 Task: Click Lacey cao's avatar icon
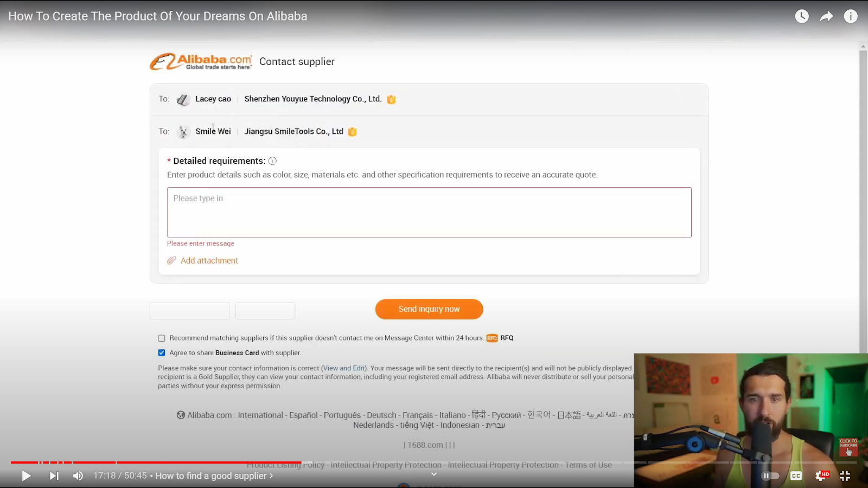point(183,99)
